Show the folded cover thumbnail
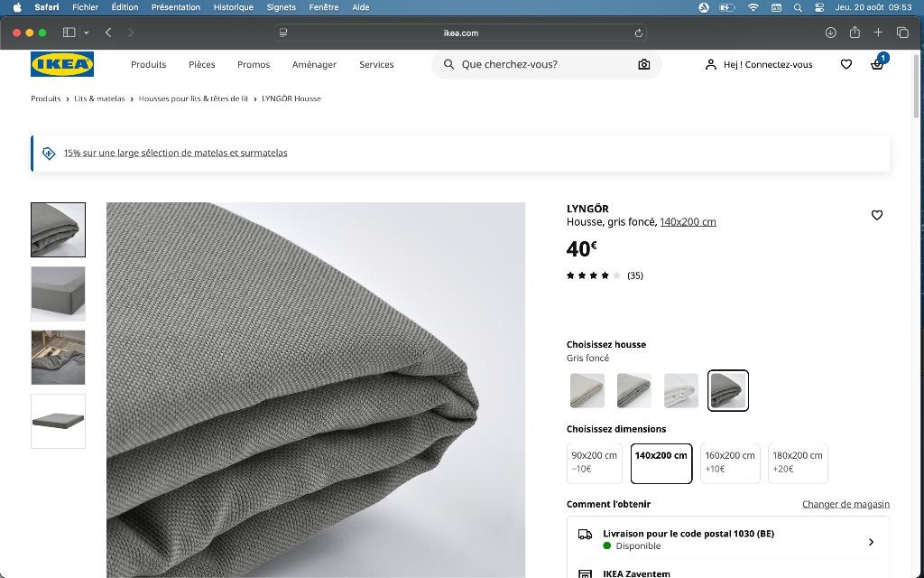Image resolution: width=924 pixels, height=578 pixels. [59, 230]
